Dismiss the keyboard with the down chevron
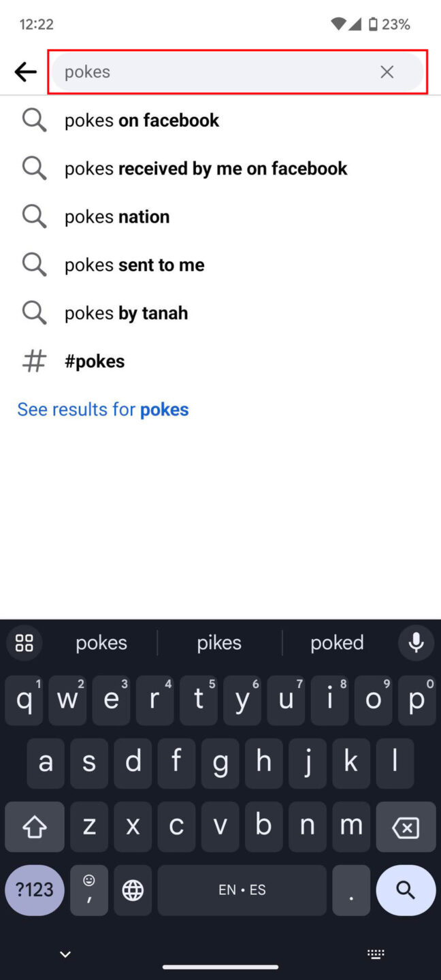 click(x=65, y=953)
